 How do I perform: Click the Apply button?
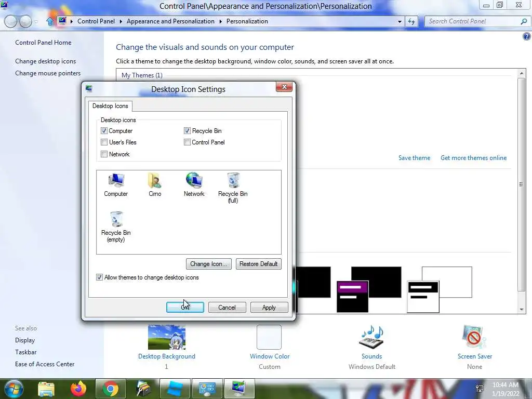tap(269, 308)
